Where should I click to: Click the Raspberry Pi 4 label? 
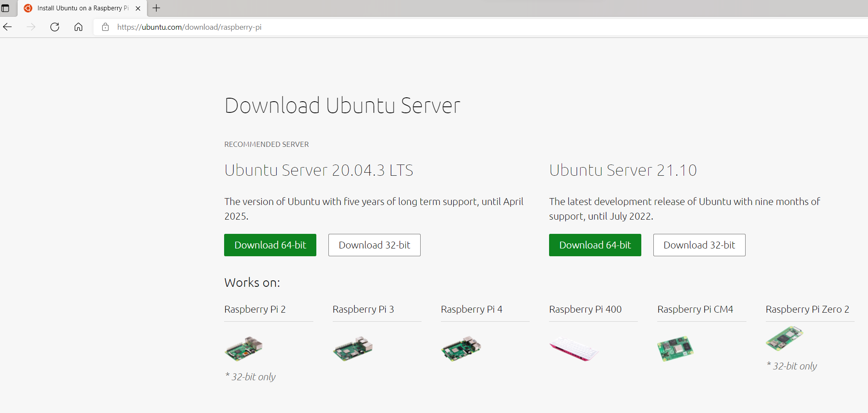(x=471, y=309)
